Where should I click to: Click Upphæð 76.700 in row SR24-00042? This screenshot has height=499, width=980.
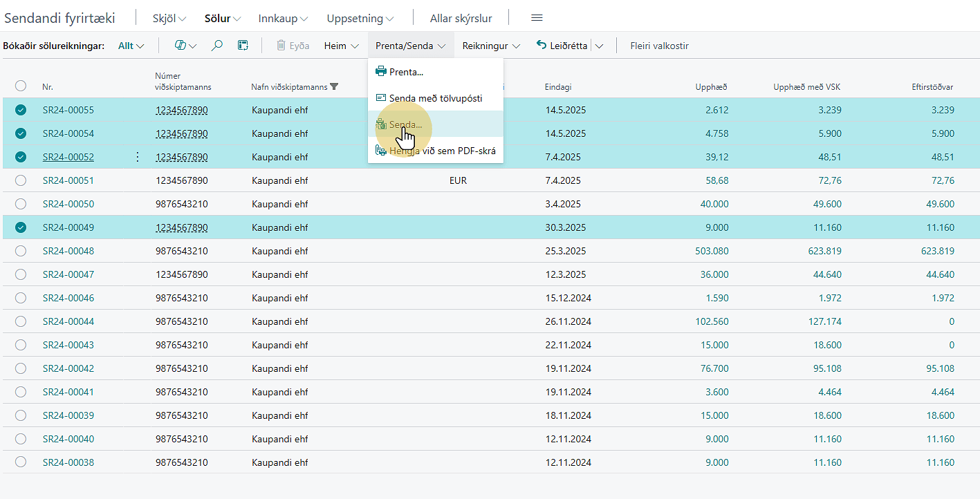point(714,368)
